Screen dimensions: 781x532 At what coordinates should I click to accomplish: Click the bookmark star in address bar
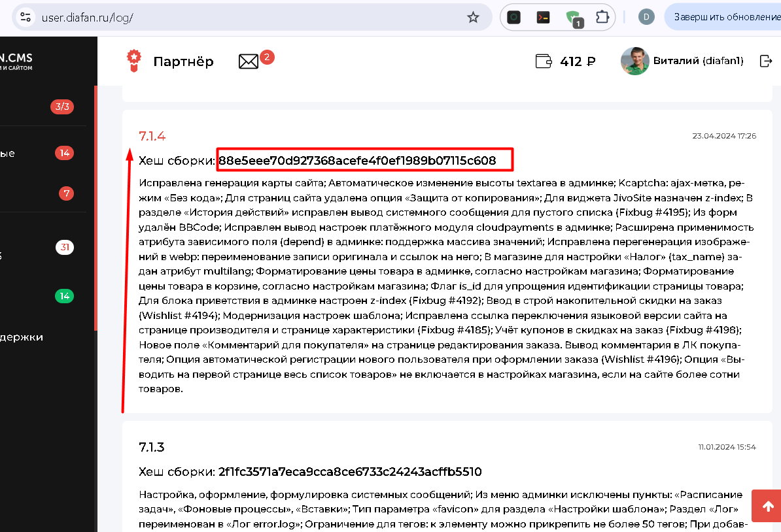[x=473, y=18]
